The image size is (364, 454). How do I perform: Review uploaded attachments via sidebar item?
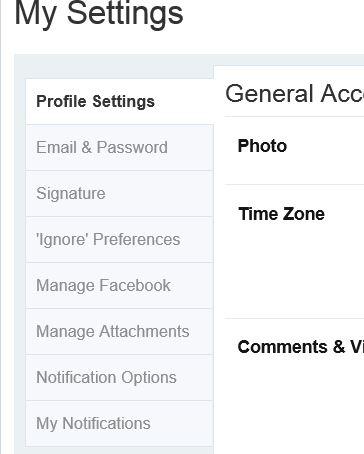pyautogui.click(x=119, y=331)
